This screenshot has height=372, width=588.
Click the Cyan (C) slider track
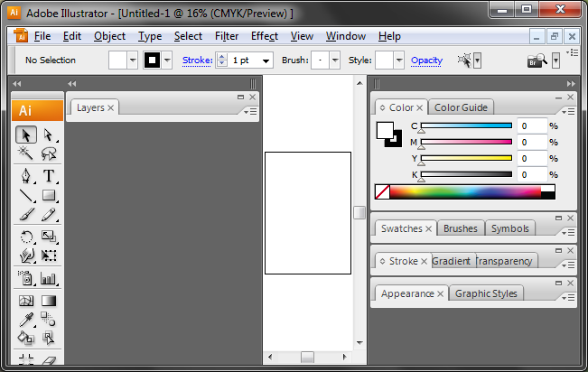pyautogui.click(x=466, y=126)
